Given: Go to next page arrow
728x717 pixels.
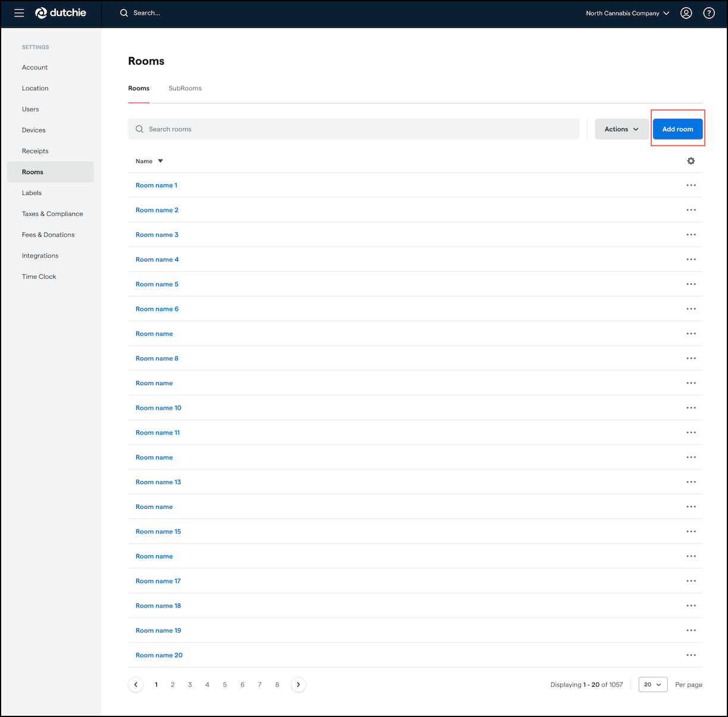Looking at the screenshot, I should pos(299,685).
